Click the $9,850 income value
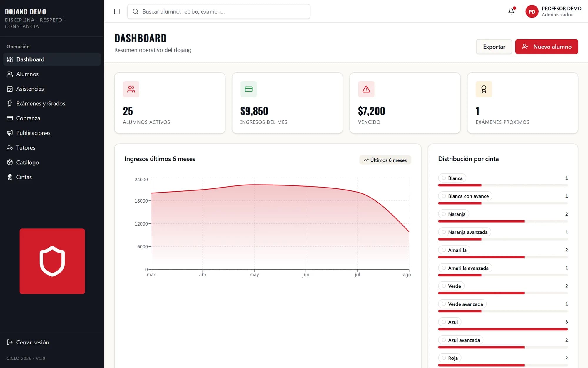Viewport: 588px width, 368px height. (x=254, y=111)
